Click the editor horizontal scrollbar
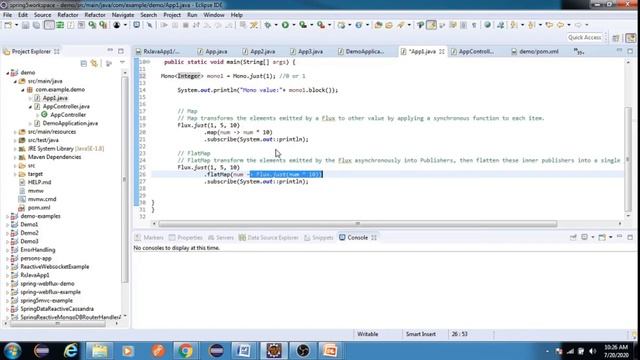Screen dimensions: 640x360 [358, 224]
